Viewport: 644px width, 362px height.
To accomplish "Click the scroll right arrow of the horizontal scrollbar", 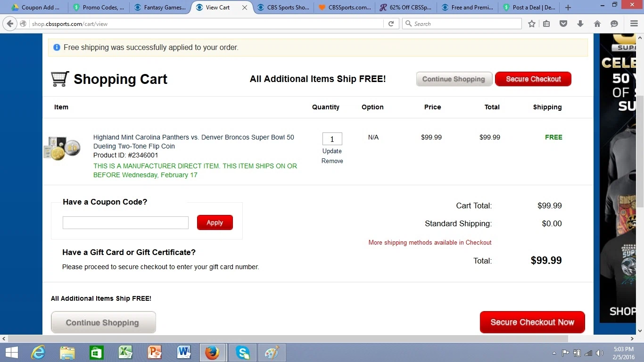I will [632, 338].
